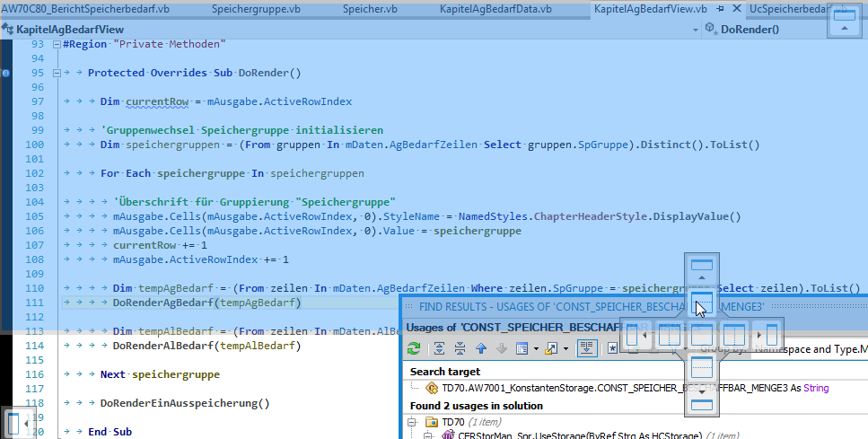Switch to UcSpeicherbedarf.vb tab
868x439 pixels.
[x=798, y=9]
